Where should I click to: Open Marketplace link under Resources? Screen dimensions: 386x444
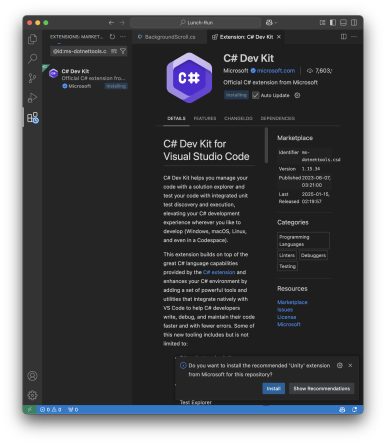(x=292, y=302)
